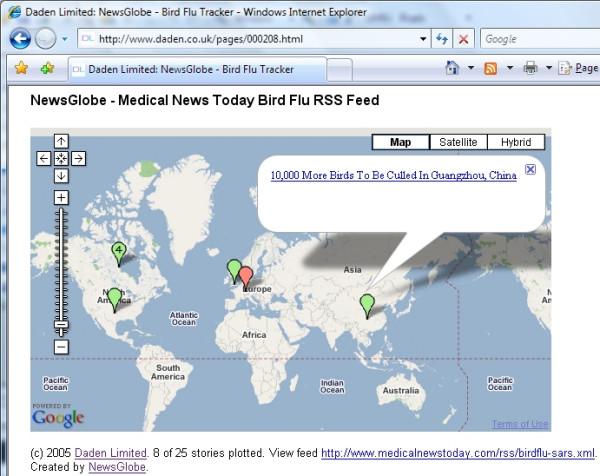Switch to Satellite view

point(458,142)
